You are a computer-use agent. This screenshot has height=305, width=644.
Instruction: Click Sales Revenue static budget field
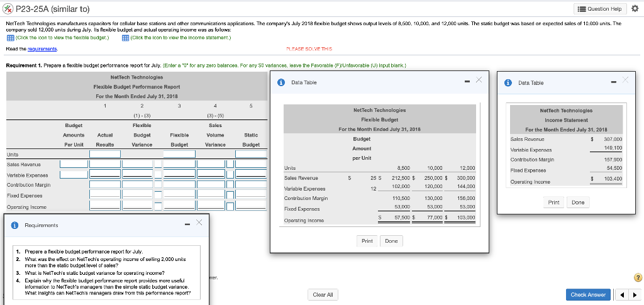[x=251, y=164]
